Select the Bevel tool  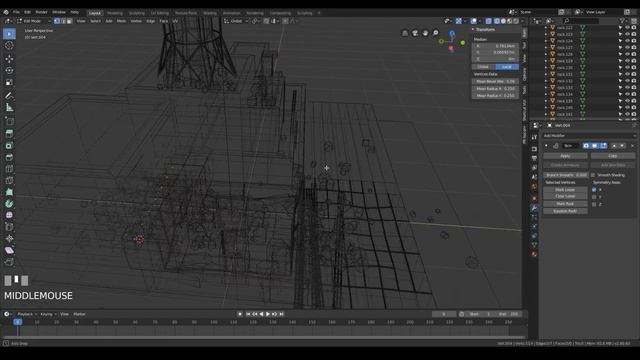click(x=9, y=157)
